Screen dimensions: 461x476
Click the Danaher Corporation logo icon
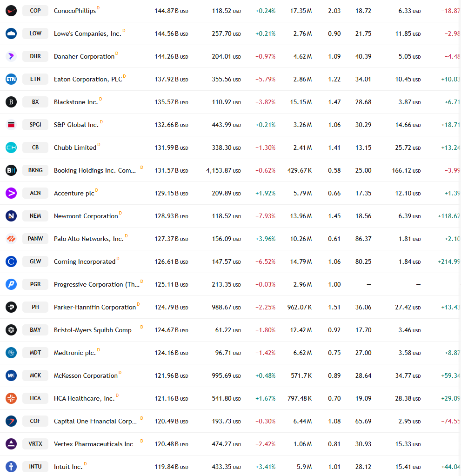tap(11, 56)
